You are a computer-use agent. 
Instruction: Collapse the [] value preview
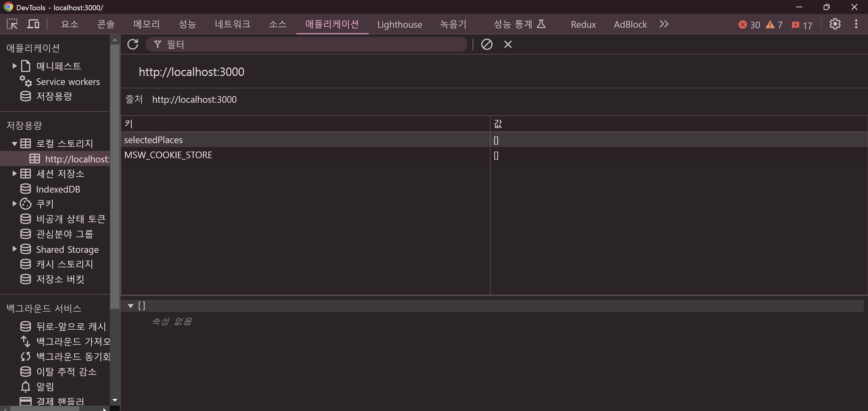131,306
